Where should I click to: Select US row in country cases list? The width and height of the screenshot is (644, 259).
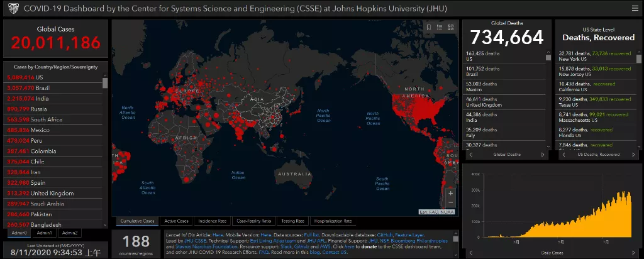tap(54, 77)
